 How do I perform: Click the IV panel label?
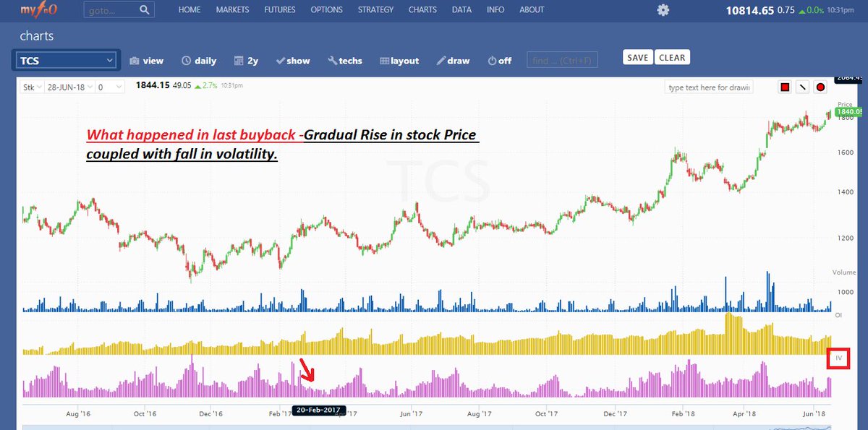tap(838, 358)
